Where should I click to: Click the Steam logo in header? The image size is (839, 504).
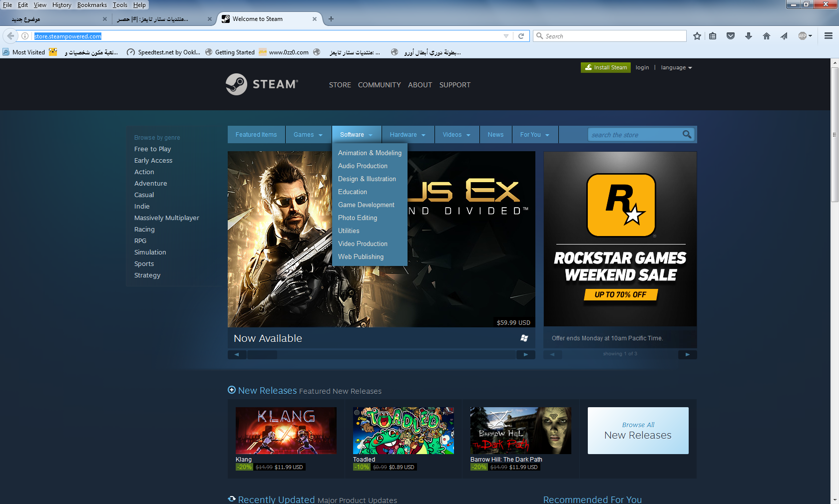[262, 84]
